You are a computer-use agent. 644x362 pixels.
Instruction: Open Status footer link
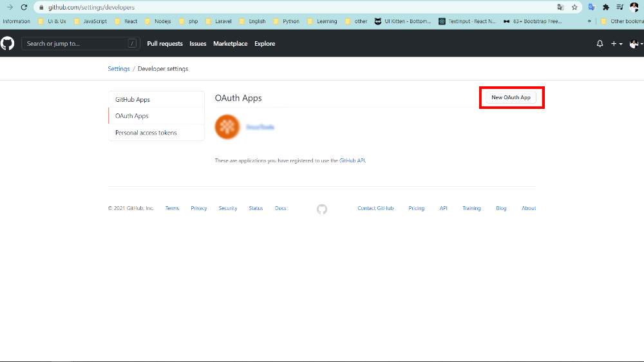tap(256, 208)
